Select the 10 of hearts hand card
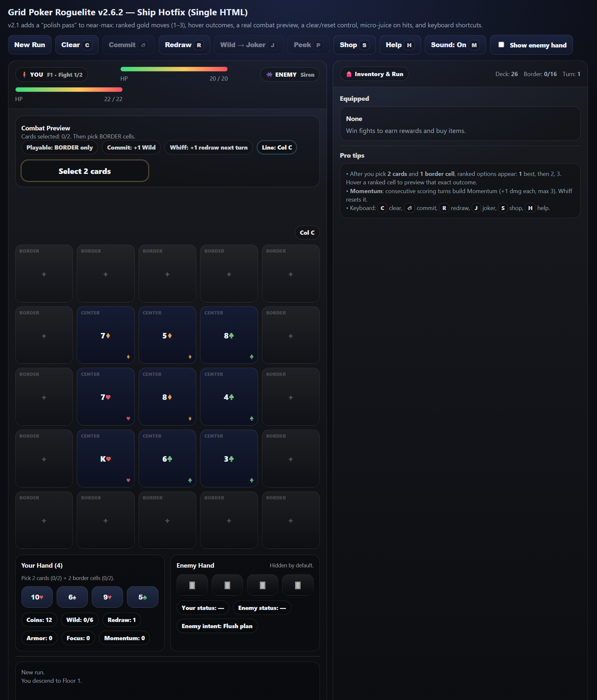 [x=37, y=597]
